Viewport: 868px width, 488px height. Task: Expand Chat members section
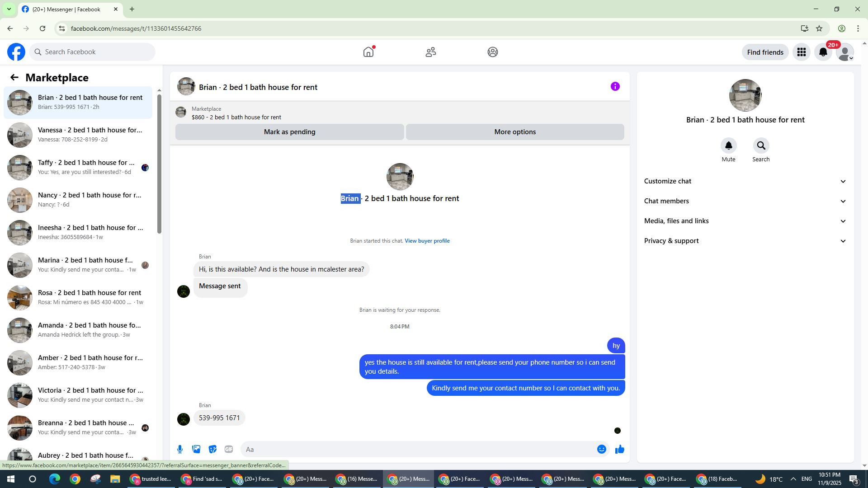tap(745, 201)
